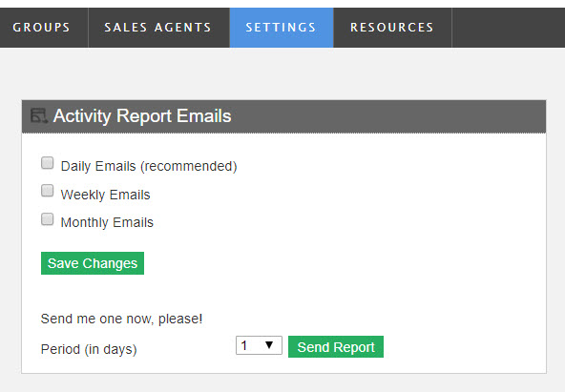Check the Monthly Emails box
Screen dimensions: 565x392
(x=47, y=218)
